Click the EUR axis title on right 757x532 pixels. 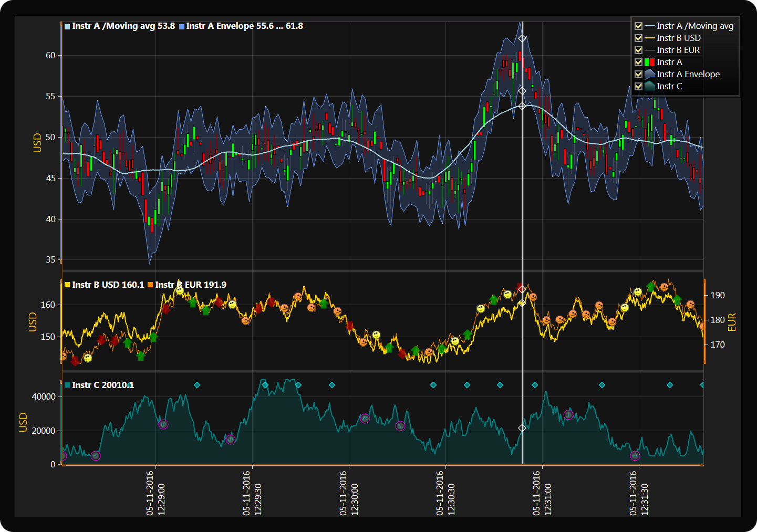732,322
